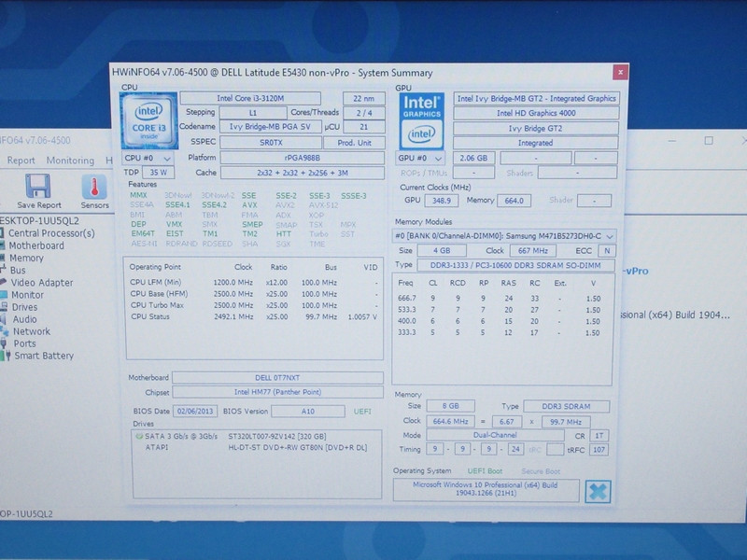
Task: Click the total memory size 8 GB field
Action: pyautogui.click(x=450, y=406)
